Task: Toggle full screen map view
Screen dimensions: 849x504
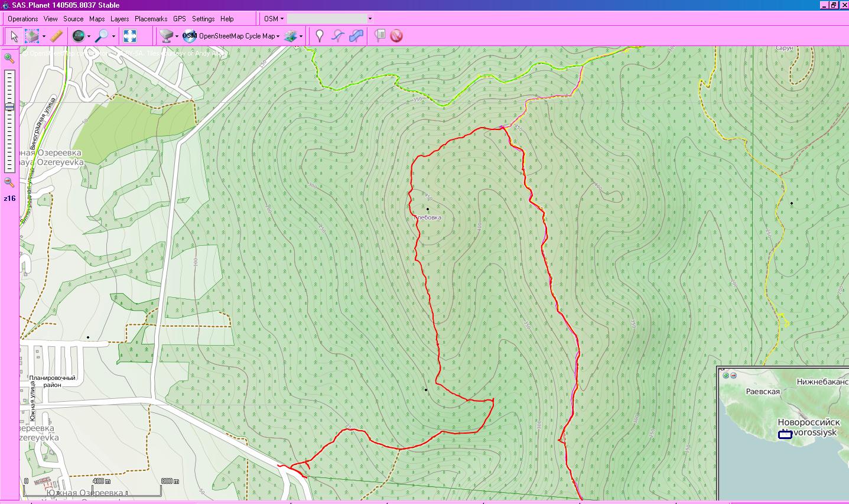Action: (x=130, y=36)
